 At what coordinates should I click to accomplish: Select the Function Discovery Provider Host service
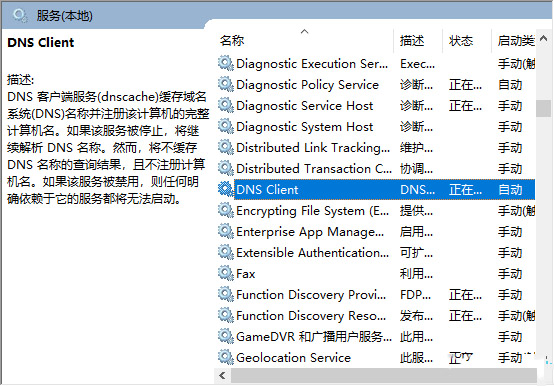click(376, 295)
